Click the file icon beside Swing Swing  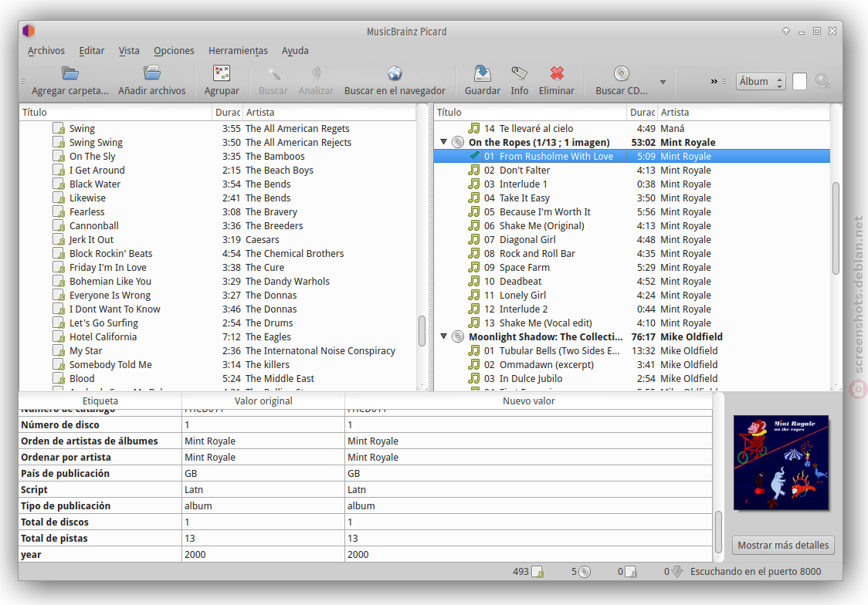pyautogui.click(x=59, y=143)
